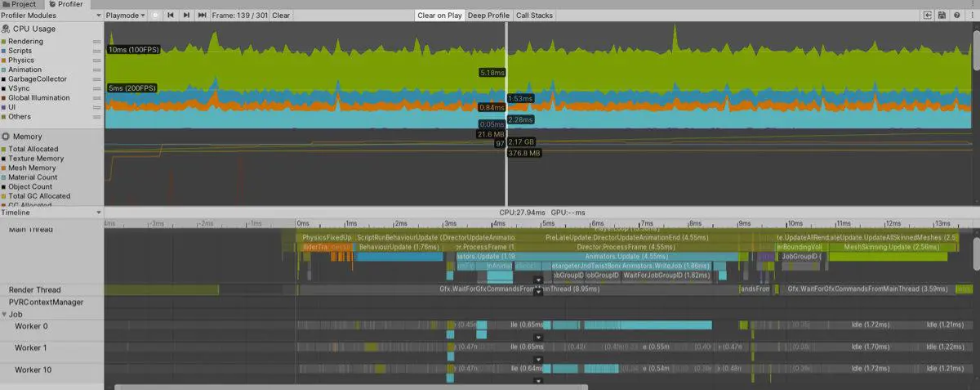Toggle the Rendering category color box
Screen dimensions: 980x390
(x=4, y=42)
